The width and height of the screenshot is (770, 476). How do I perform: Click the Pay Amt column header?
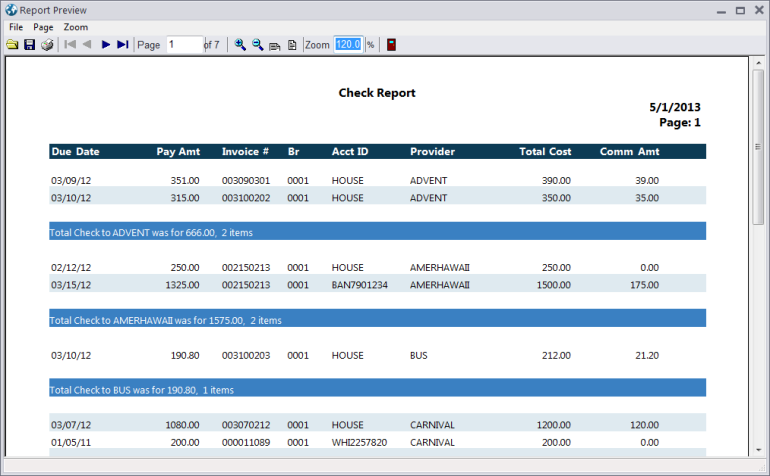coord(178,152)
